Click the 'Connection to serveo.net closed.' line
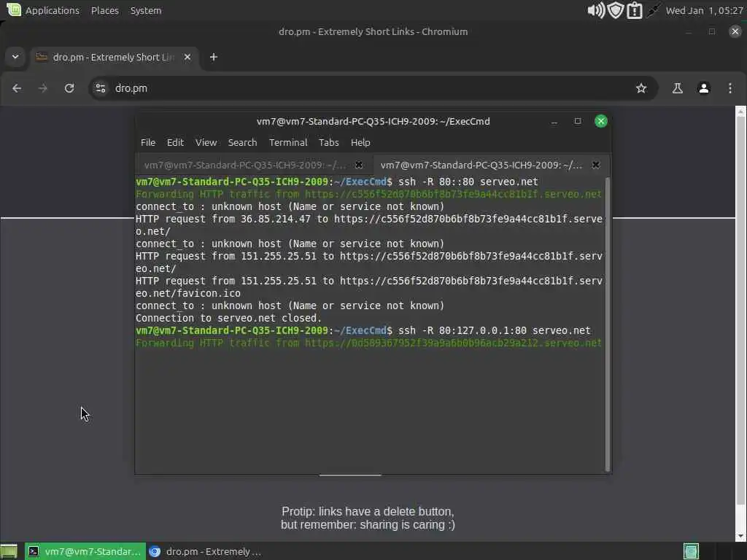 click(x=228, y=318)
